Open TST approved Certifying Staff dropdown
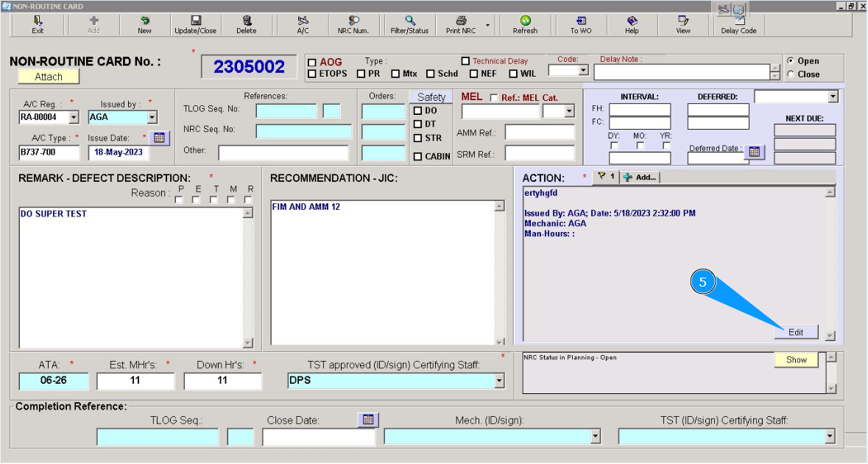The height and width of the screenshot is (464, 868). coord(499,381)
